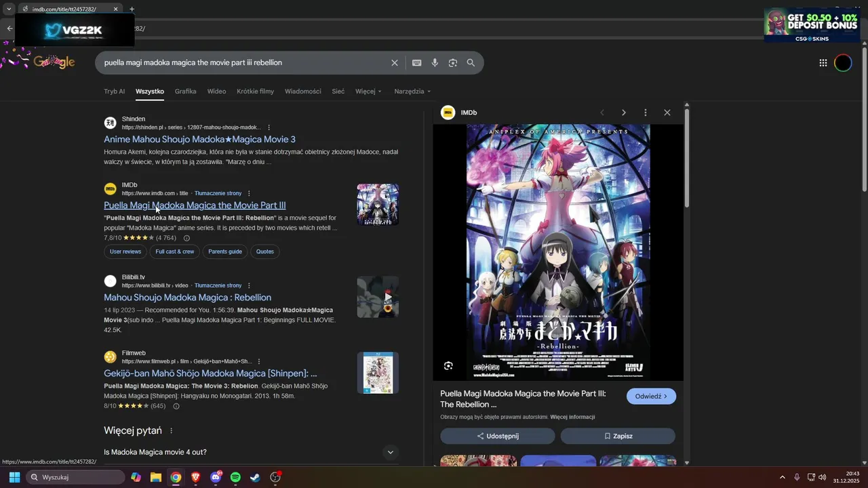Click Tłumaczenie strony on the Bilibili result
This screenshot has width=868, height=488.
218,285
